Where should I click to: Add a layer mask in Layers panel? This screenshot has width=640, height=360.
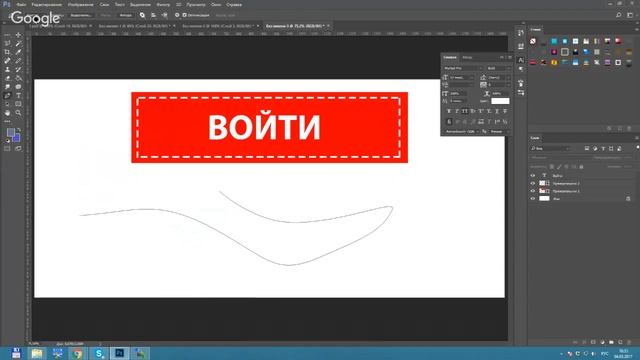pyautogui.click(x=593, y=342)
